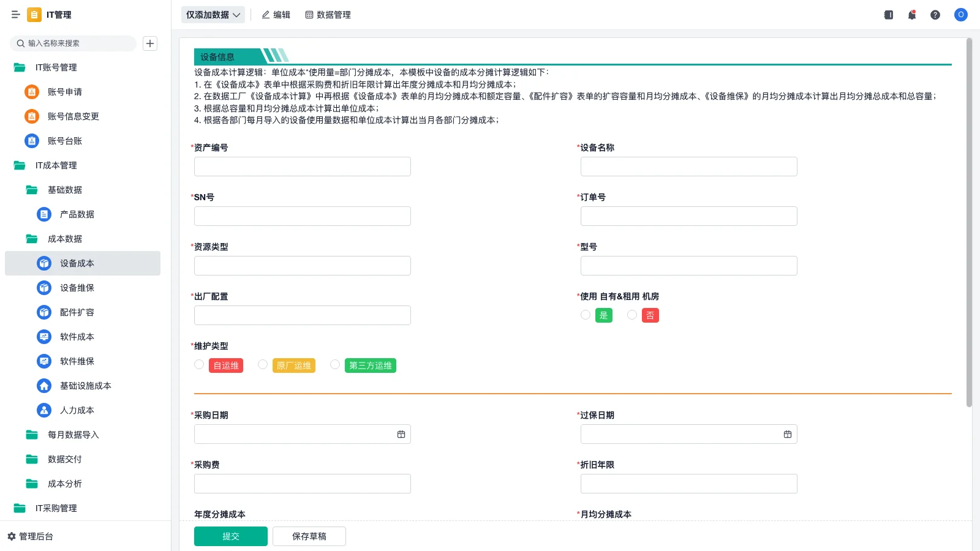Collapse the IT账号管理 folder
This screenshot has height=551, width=980.
click(54, 67)
